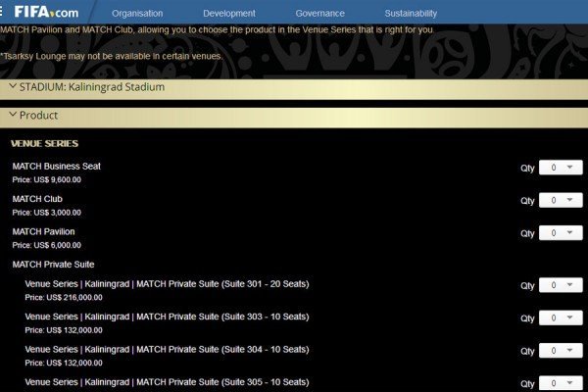Image resolution: width=588 pixels, height=392 pixels.
Task: Open Qty dropdown for MATCH Pavilion
Action: (561, 233)
